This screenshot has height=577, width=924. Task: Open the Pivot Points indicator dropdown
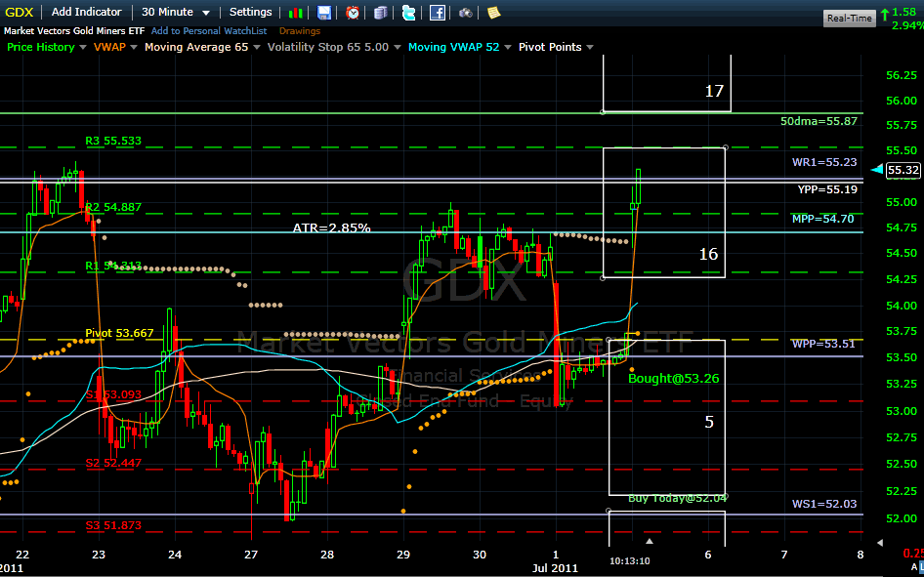555,47
